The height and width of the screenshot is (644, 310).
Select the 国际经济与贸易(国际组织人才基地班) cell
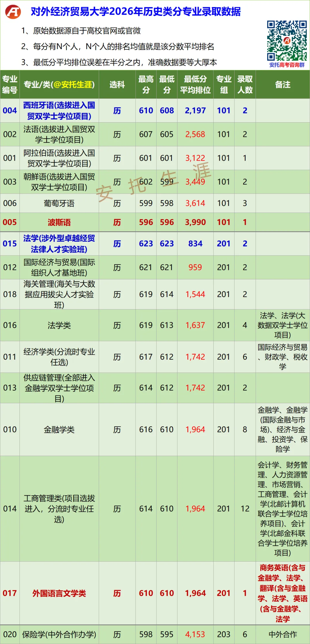[59, 267]
